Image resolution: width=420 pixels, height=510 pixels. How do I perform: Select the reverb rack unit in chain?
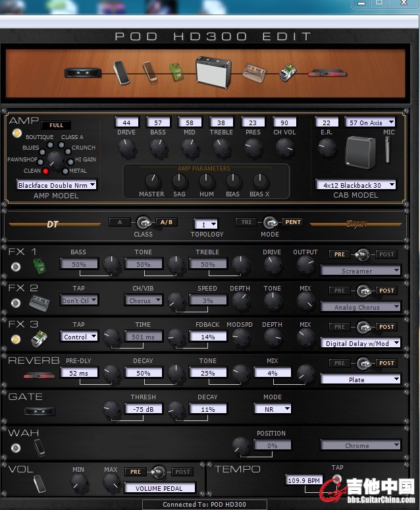[327, 74]
